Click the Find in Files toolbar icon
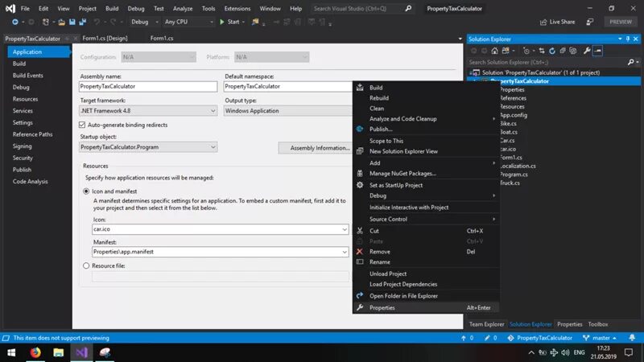Viewport: 644px width, 362px height. coord(255,22)
